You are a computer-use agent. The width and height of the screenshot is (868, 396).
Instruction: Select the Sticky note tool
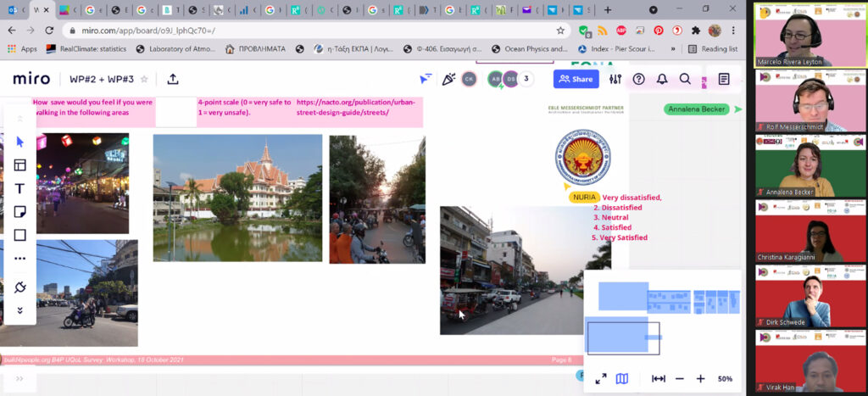(x=20, y=212)
